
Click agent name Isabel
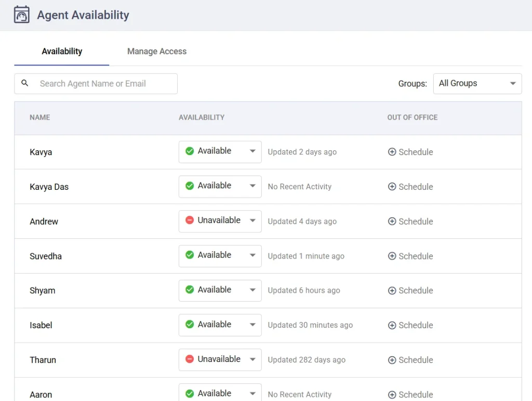pyautogui.click(x=41, y=325)
